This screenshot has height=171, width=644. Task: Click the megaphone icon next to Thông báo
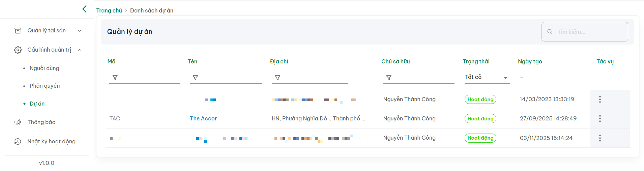coord(18,122)
